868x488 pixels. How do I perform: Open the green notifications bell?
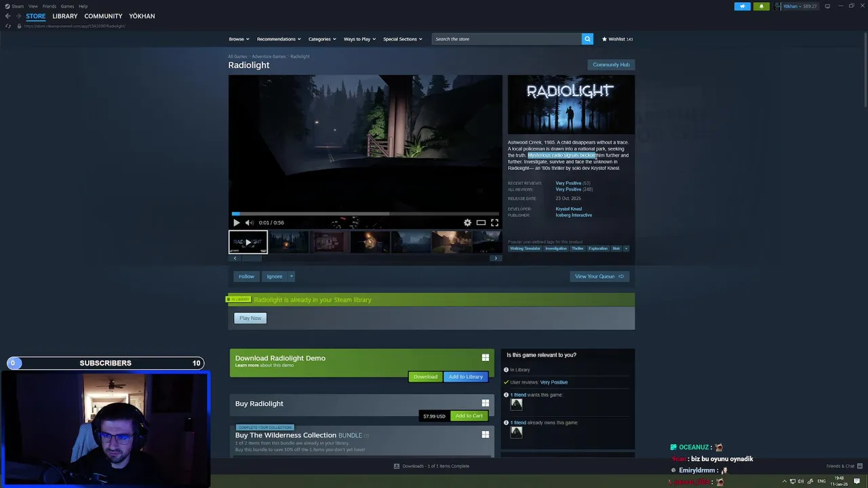coord(761,6)
